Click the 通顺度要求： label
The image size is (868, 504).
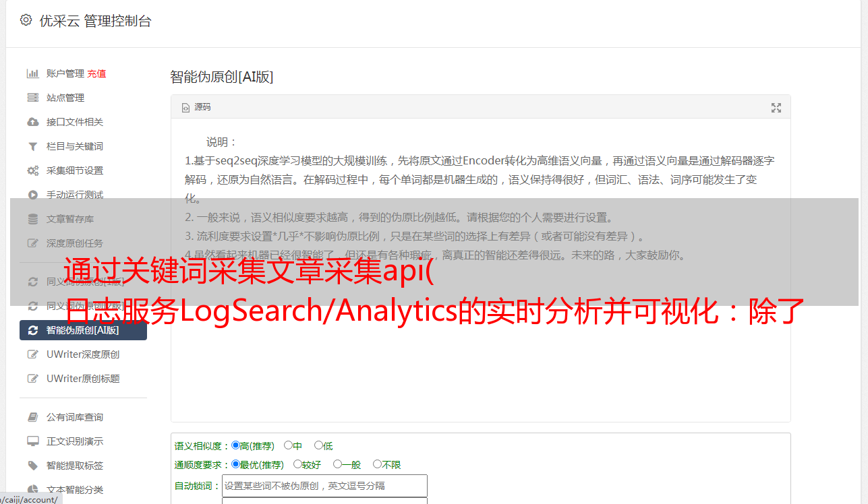point(202,465)
